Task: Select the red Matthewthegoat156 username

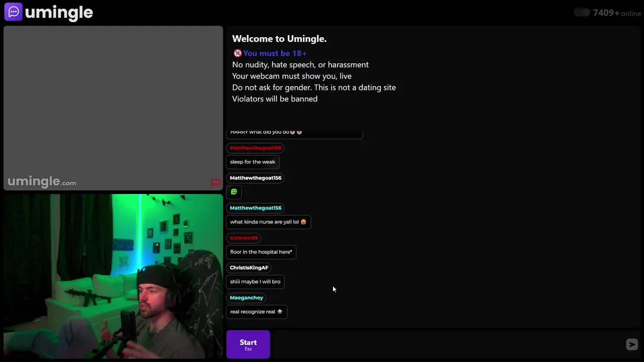Action: click(256, 148)
